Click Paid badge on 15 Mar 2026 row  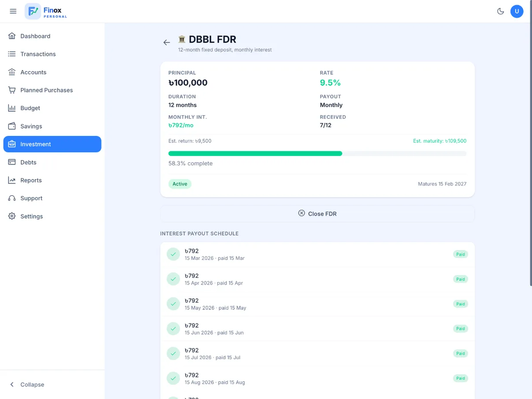pyautogui.click(x=461, y=254)
